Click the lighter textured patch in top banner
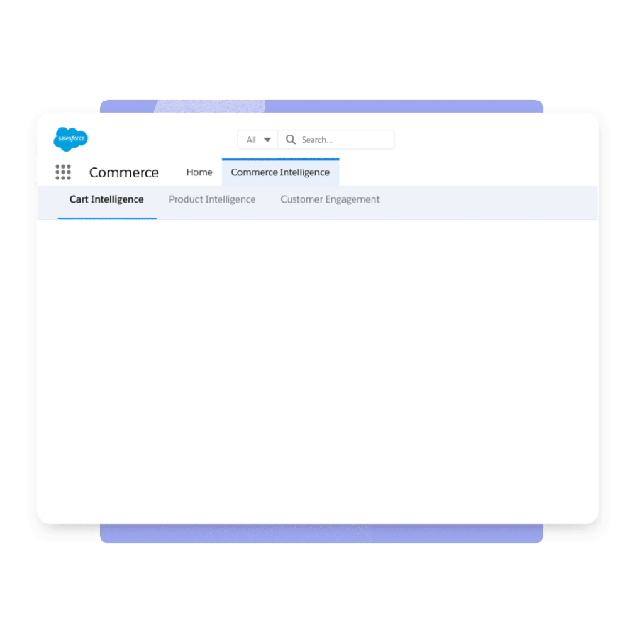644x644 pixels. (210, 106)
